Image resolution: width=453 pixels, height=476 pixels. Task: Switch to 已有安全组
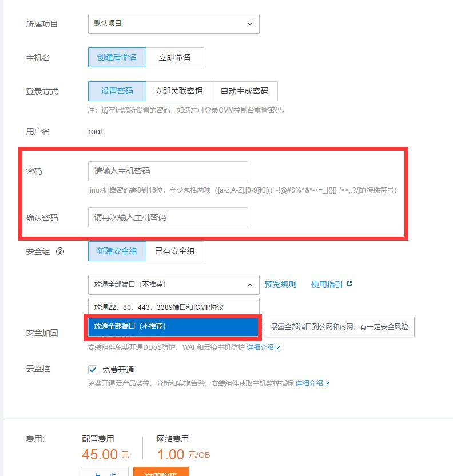[174, 251]
